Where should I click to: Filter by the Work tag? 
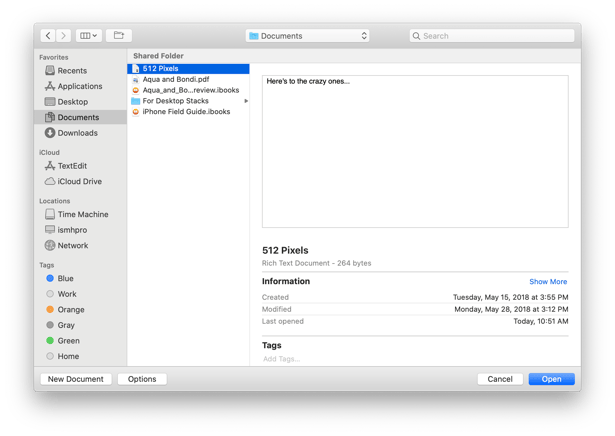click(80, 294)
